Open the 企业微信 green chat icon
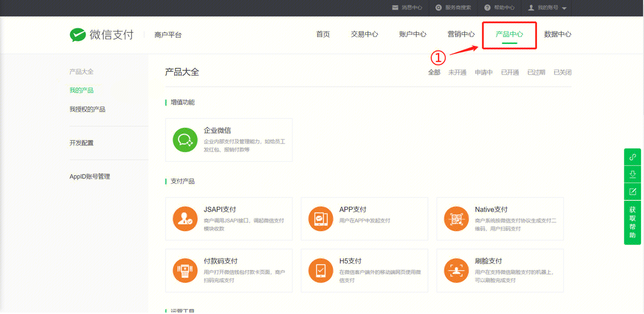This screenshot has width=644, height=314. 185,140
